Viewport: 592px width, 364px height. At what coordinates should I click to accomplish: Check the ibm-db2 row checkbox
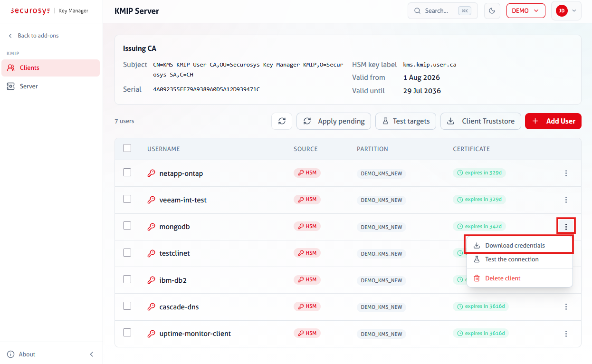click(127, 279)
